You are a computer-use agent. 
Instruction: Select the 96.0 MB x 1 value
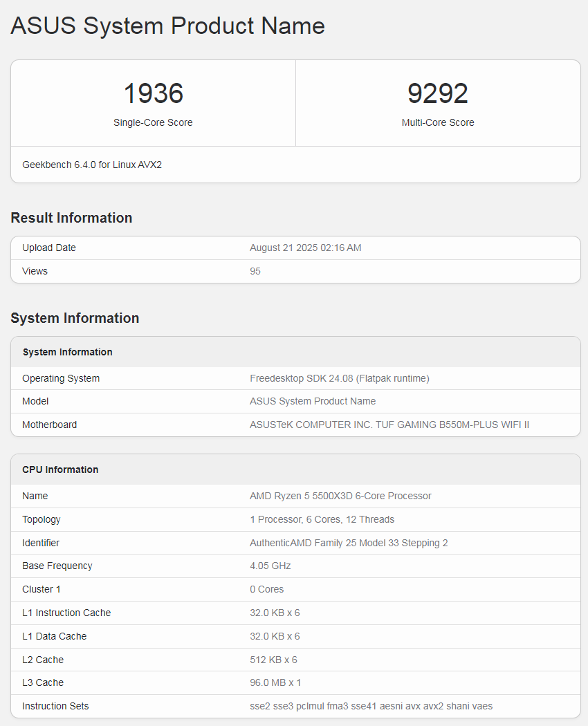[x=275, y=683]
